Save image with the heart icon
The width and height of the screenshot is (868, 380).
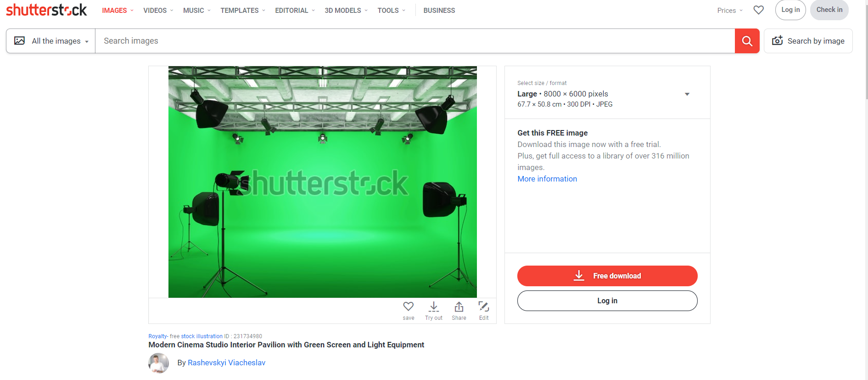(x=408, y=306)
